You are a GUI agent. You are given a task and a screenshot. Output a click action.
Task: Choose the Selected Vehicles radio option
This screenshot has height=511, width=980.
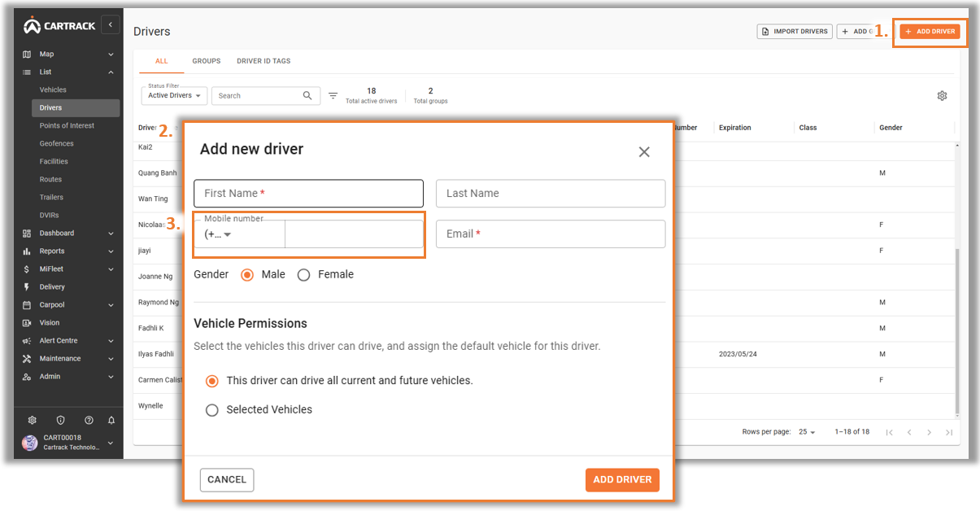(212, 410)
